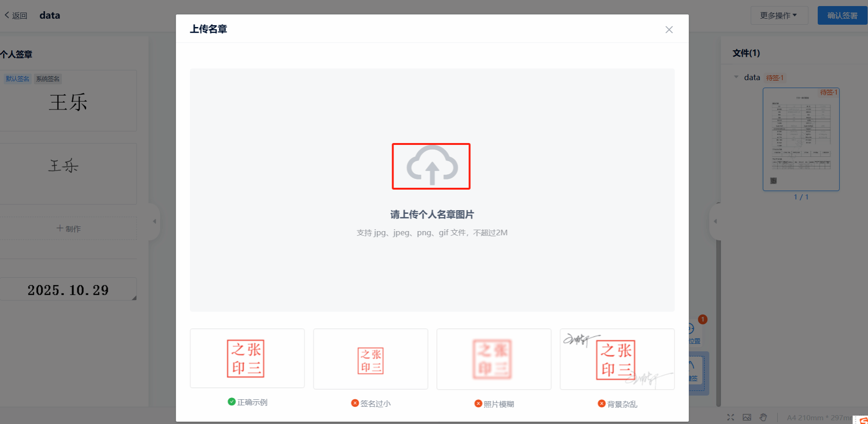The height and width of the screenshot is (424, 868).
Task: Collapse the right file panel arrow handle
Action: (x=715, y=221)
